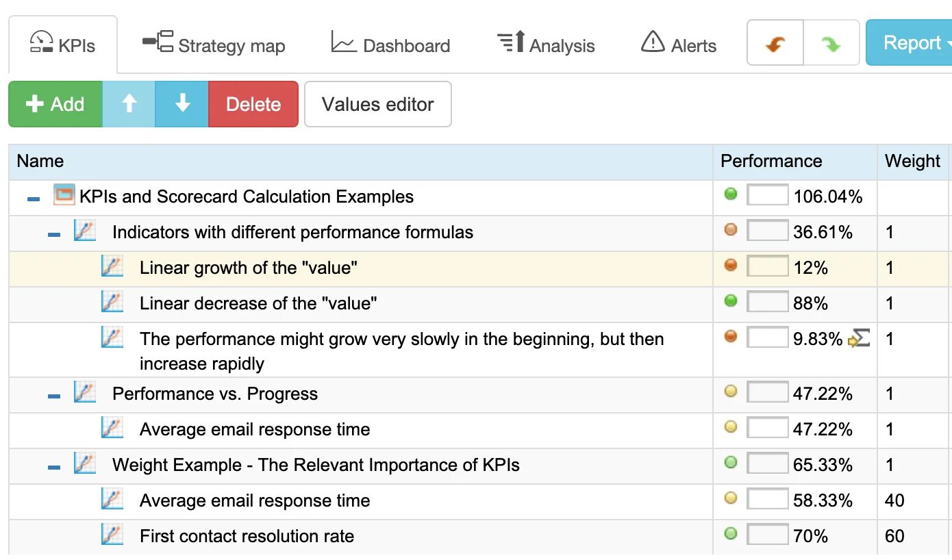This screenshot has width=952, height=560.
Task: Click the green status dot next to 106.04%
Action: (x=731, y=194)
